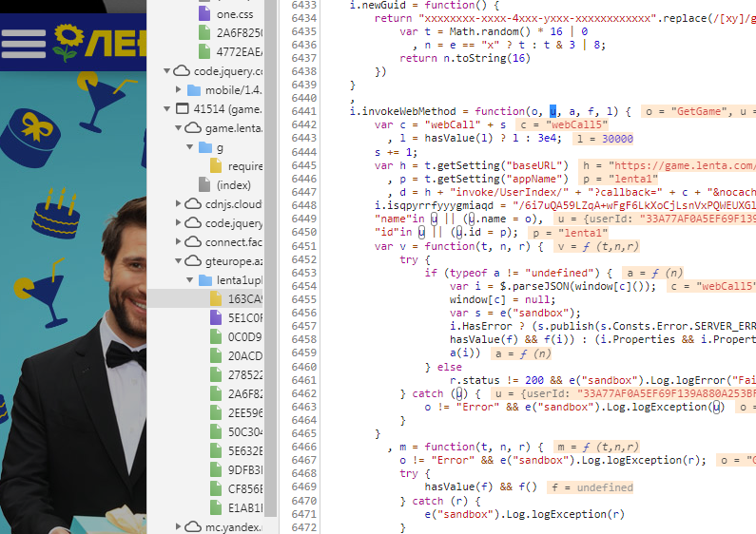The image size is (756, 534).
Task: Click the inline value v = ƒ (t,n,r)
Action: point(598,247)
